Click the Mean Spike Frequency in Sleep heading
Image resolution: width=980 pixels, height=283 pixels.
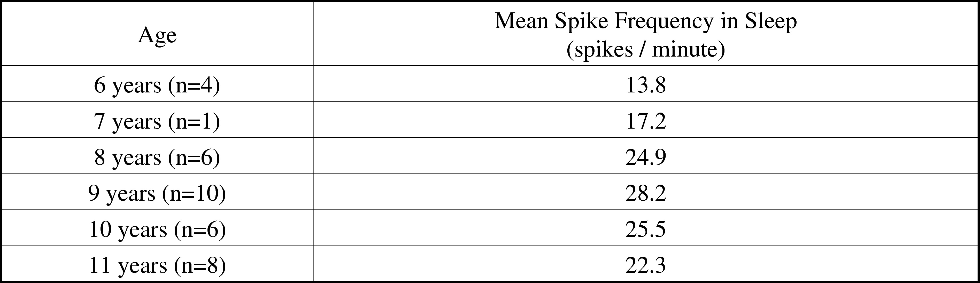coord(646,21)
